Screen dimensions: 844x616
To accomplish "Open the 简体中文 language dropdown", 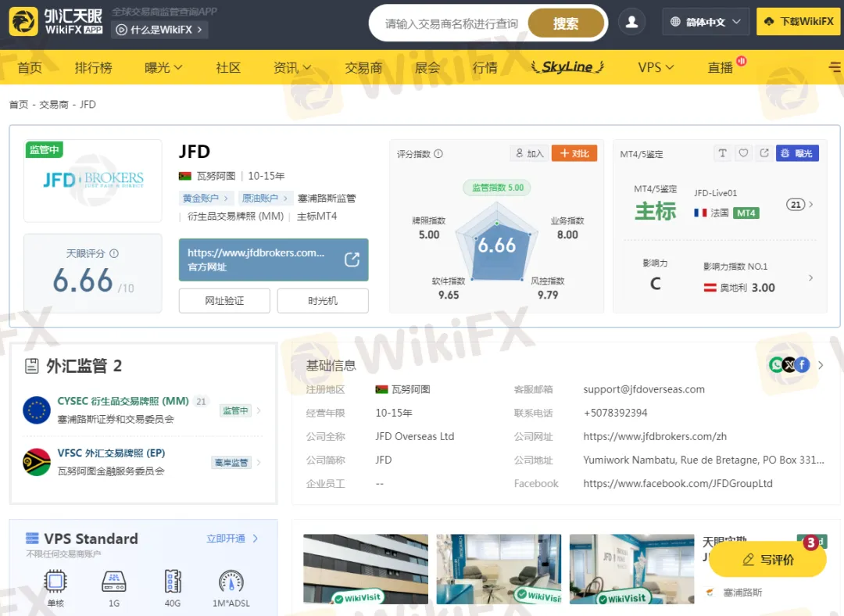I will coord(705,22).
